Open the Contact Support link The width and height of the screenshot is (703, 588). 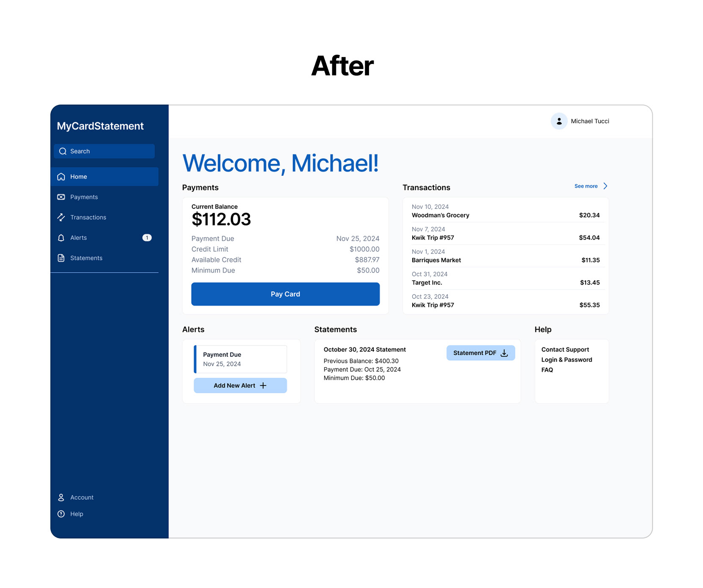[x=565, y=350]
